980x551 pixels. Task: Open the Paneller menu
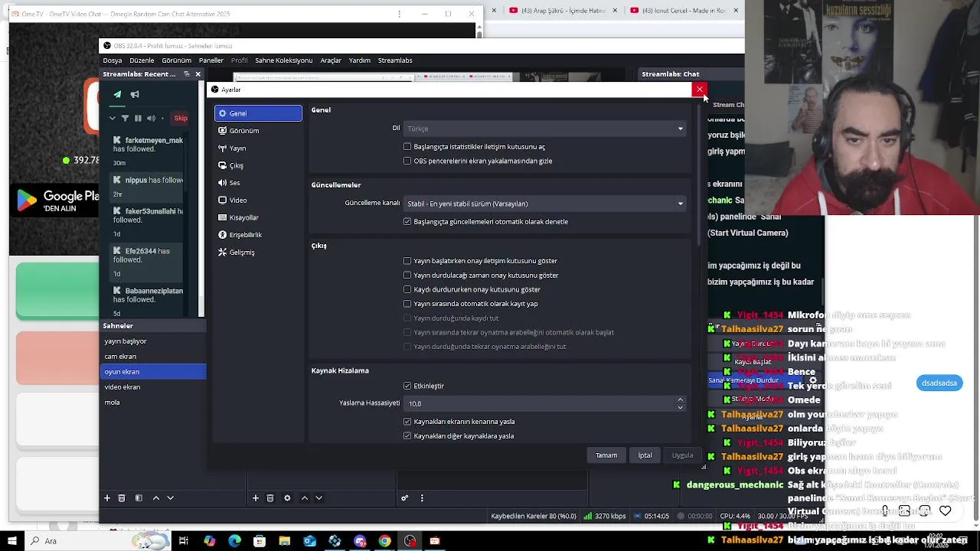[211, 60]
